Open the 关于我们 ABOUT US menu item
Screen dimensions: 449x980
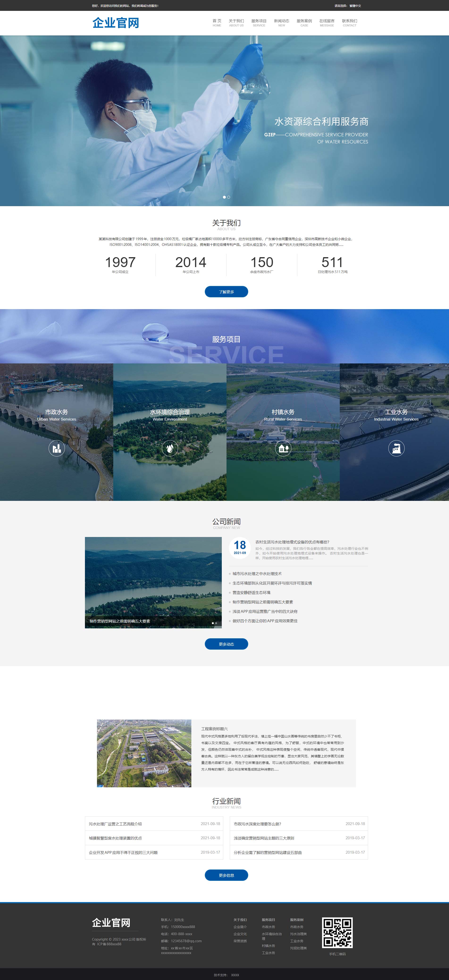click(236, 23)
